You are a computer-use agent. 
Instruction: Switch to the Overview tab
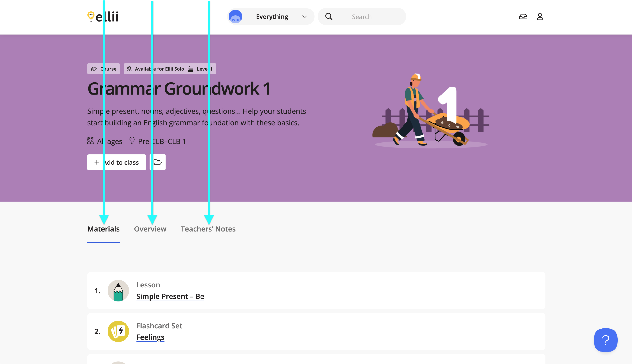[150, 229]
